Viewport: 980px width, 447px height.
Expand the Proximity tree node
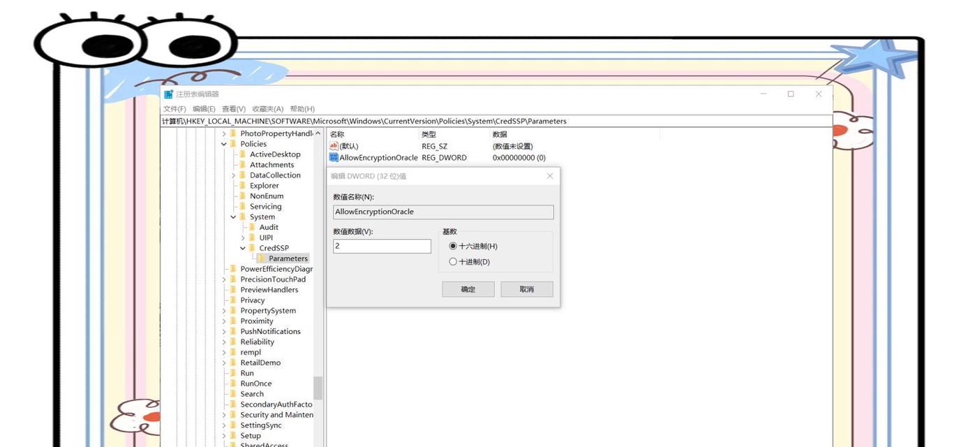pos(224,321)
